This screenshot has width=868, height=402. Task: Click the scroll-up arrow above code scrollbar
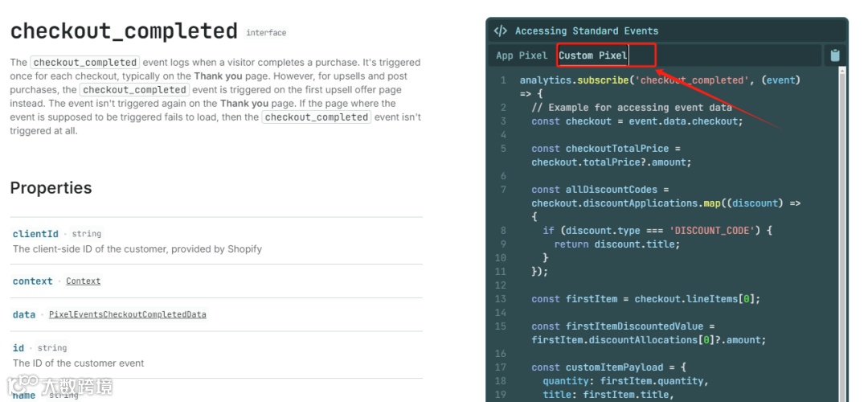point(843,72)
